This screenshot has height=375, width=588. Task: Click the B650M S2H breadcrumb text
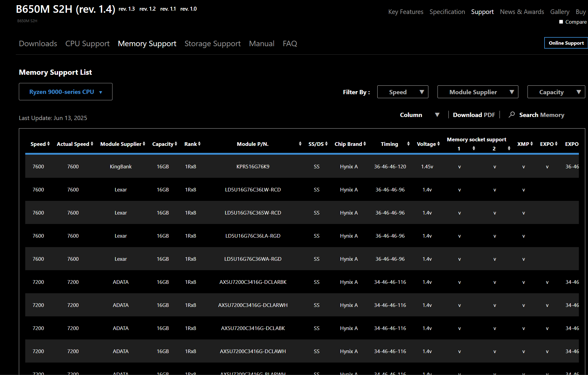tap(27, 21)
